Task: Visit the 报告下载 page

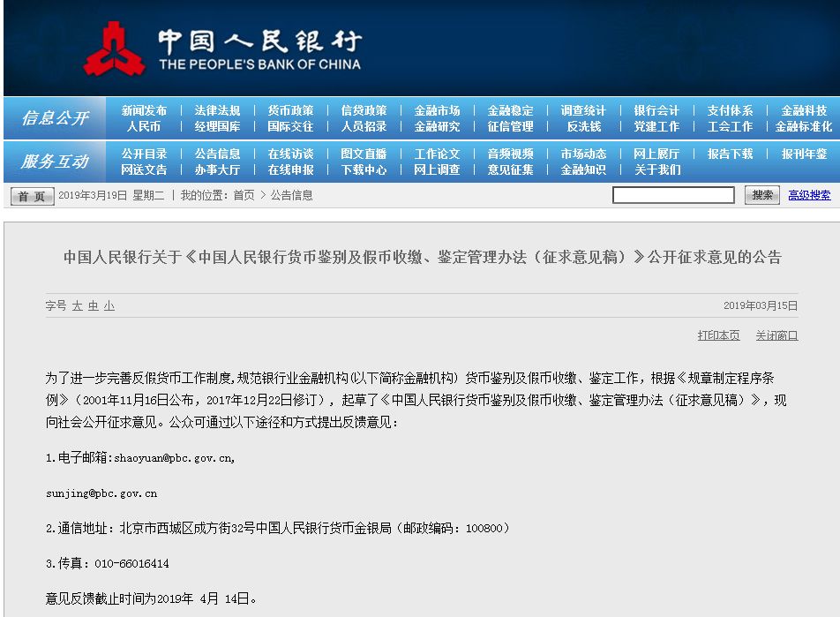Action: tap(731, 154)
